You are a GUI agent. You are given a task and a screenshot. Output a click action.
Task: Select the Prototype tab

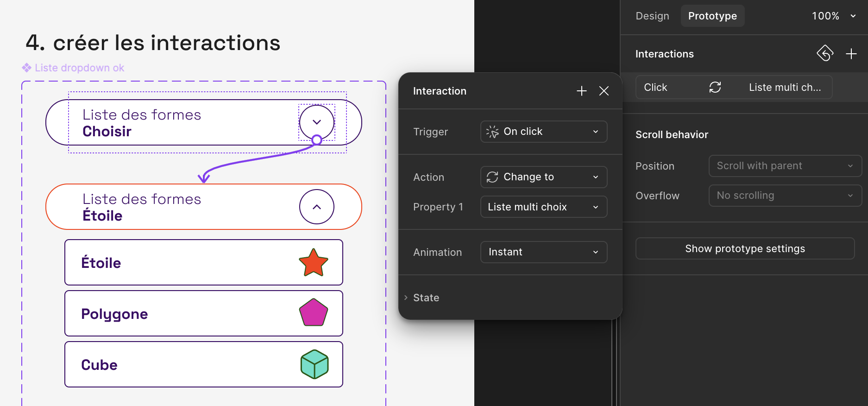coord(712,16)
